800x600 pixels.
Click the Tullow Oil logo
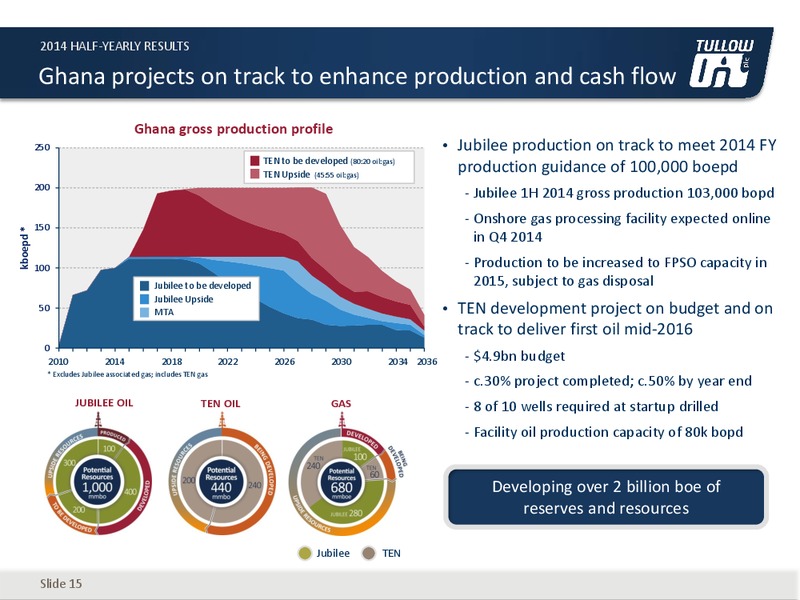(721, 63)
